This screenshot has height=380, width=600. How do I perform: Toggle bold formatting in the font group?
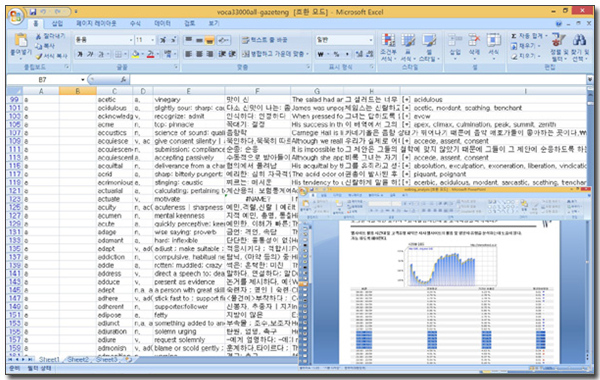click(x=80, y=54)
